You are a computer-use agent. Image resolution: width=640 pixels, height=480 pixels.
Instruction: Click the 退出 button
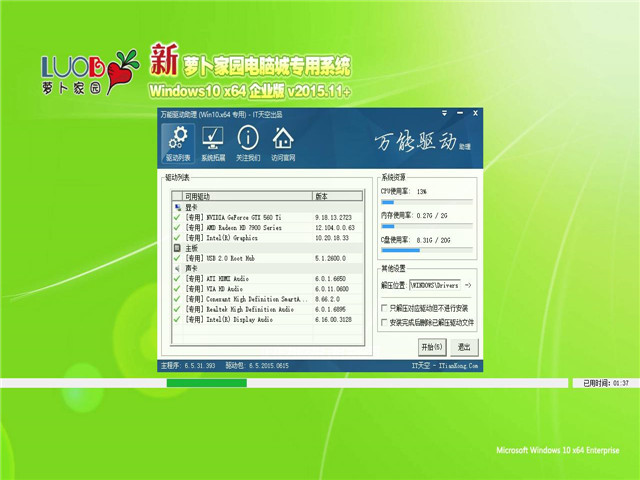tap(464, 347)
